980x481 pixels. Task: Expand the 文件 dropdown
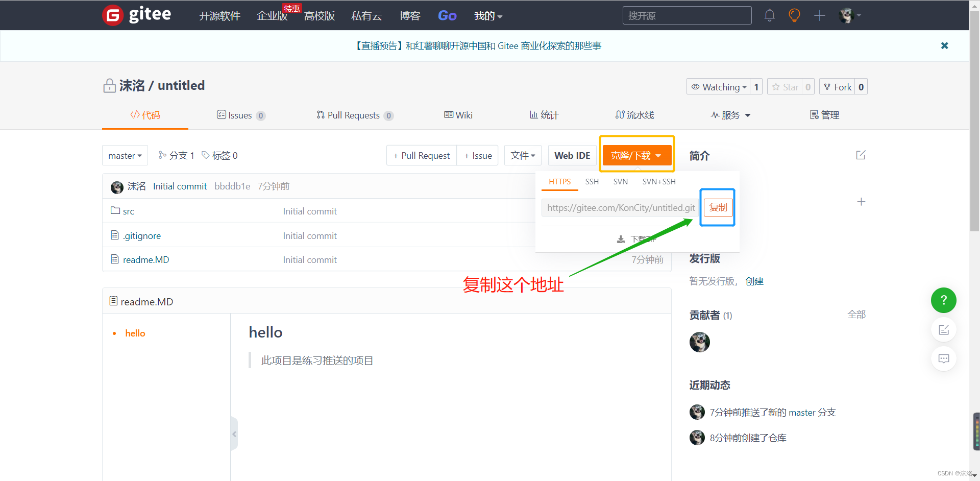coord(523,155)
